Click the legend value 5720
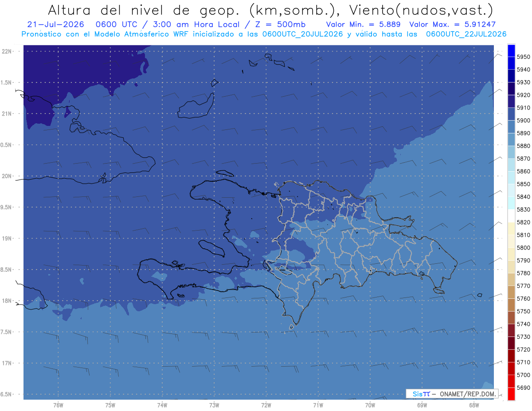The image size is (532, 411). [524, 349]
